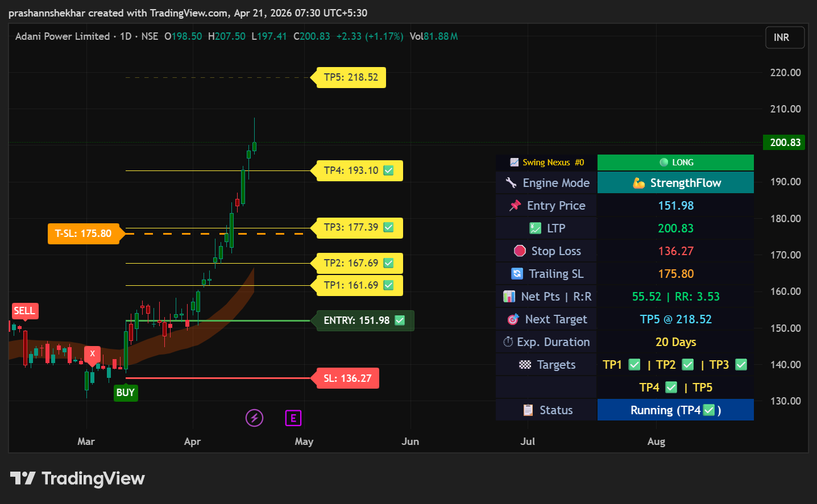Click the checkmark on TP4 193.10 label

(x=388, y=170)
